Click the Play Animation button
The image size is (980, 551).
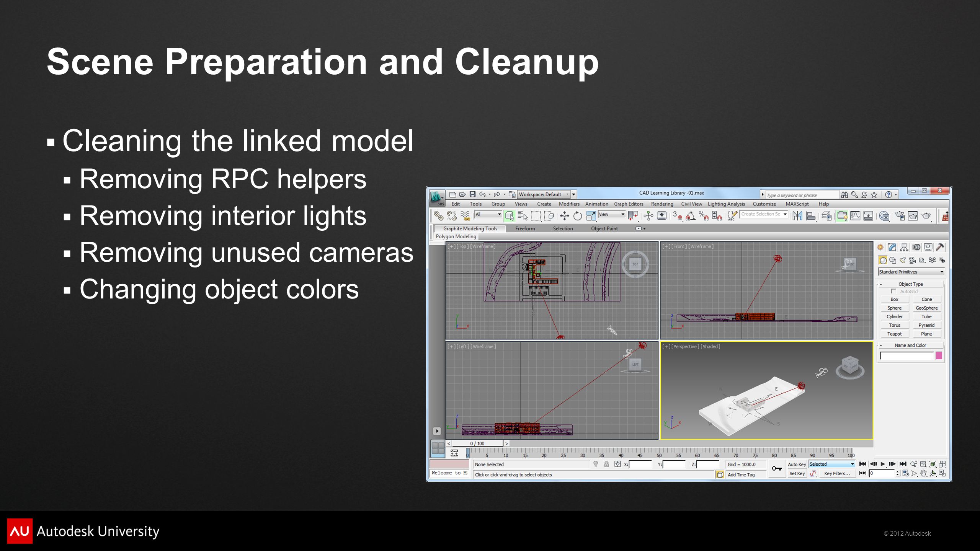[x=882, y=464]
